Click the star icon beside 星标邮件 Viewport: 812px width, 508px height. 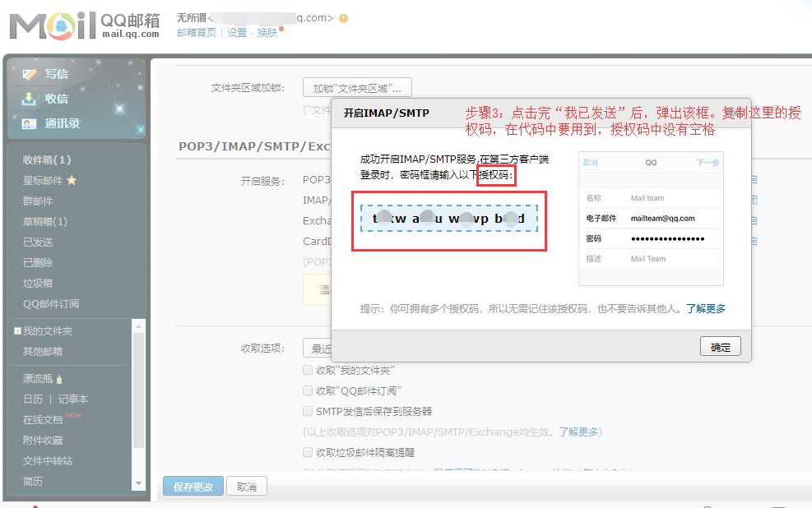point(72,180)
